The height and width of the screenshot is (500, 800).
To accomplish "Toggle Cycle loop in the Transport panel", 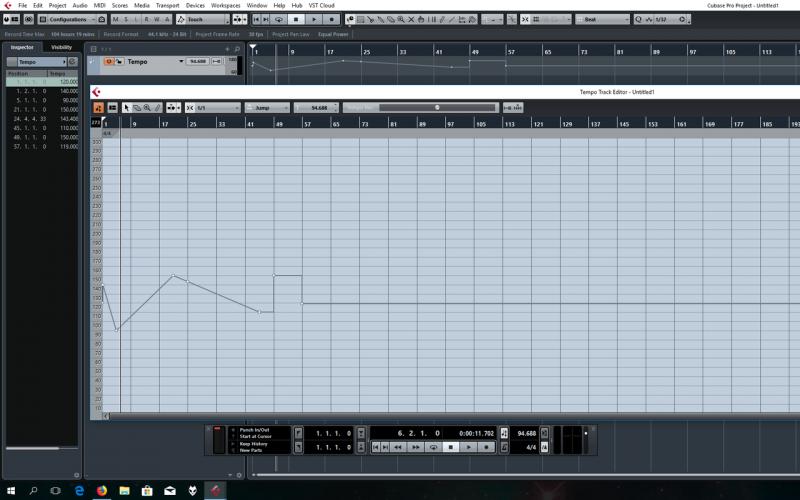I will (x=433, y=447).
